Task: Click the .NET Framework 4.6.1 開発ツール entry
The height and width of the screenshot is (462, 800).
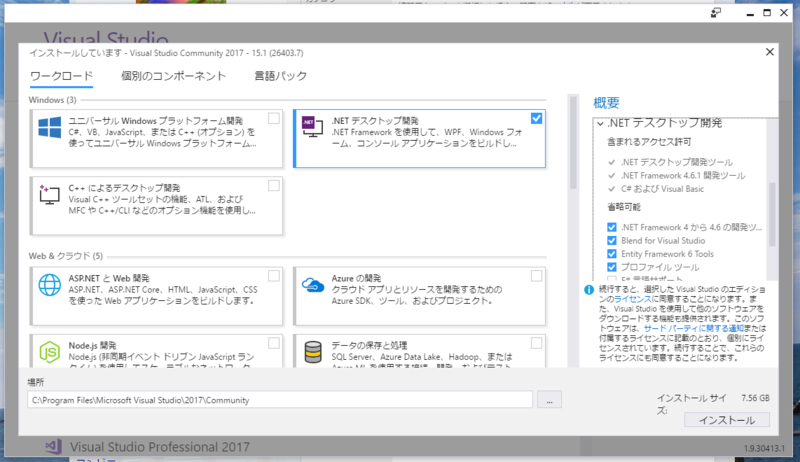Action: 683,175
